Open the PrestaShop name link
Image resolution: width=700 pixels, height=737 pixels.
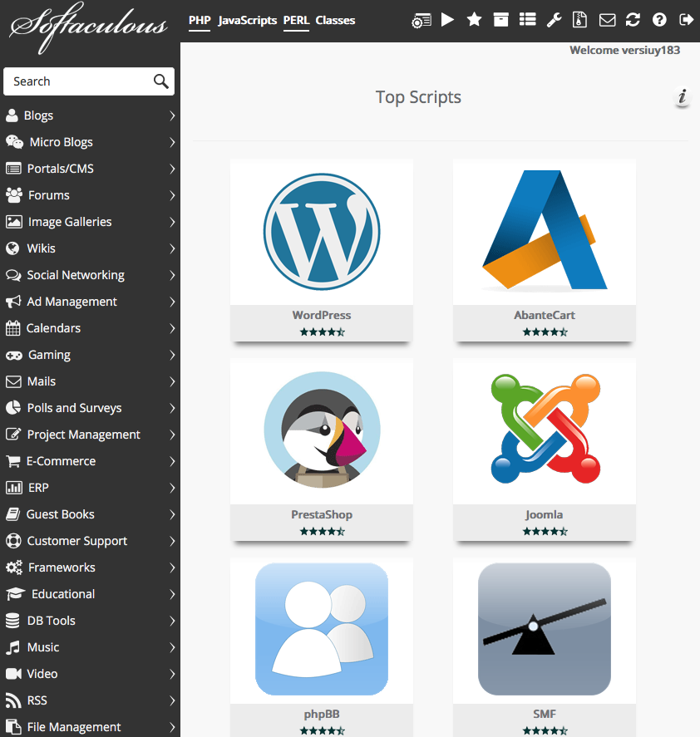(321, 514)
